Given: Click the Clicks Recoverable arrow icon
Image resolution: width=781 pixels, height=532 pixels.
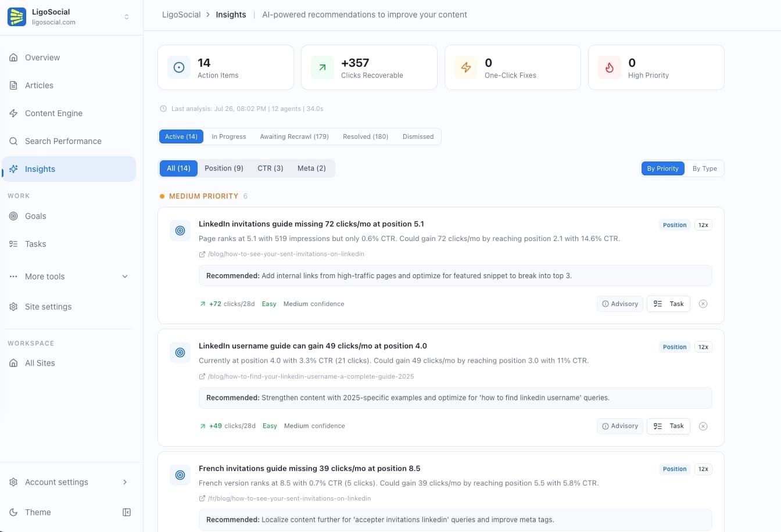Looking at the screenshot, I should [x=323, y=67].
